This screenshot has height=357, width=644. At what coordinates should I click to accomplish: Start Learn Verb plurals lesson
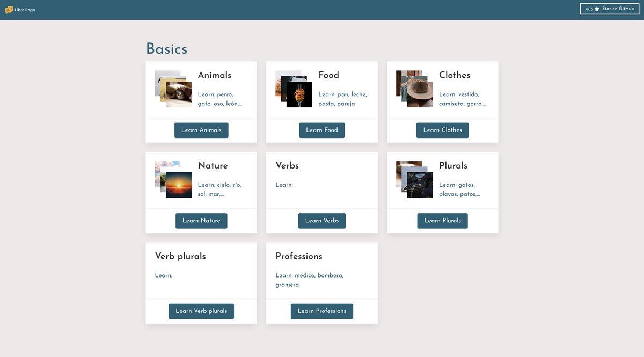(x=201, y=311)
